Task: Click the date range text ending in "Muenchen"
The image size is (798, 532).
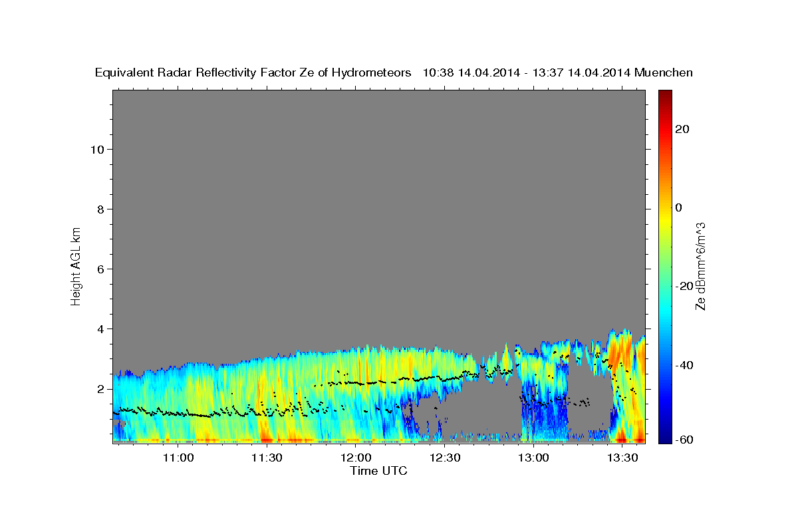Action: coord(558,72)
